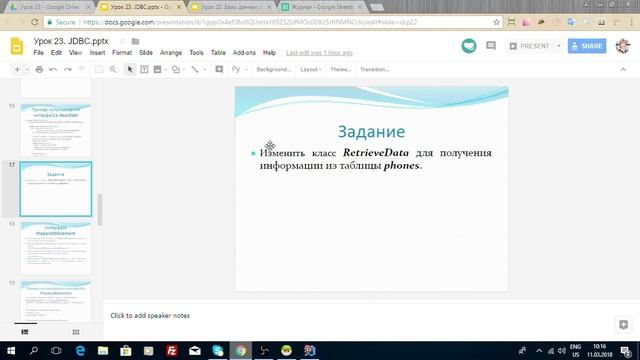
Task: Open the Table menu
Action: tap(218, 53)
